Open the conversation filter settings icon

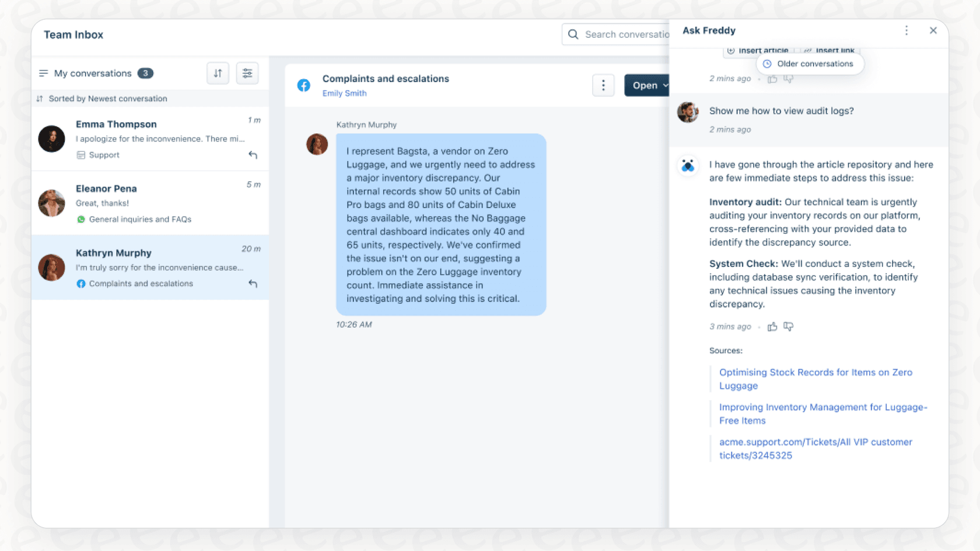(x=247, y=73)
